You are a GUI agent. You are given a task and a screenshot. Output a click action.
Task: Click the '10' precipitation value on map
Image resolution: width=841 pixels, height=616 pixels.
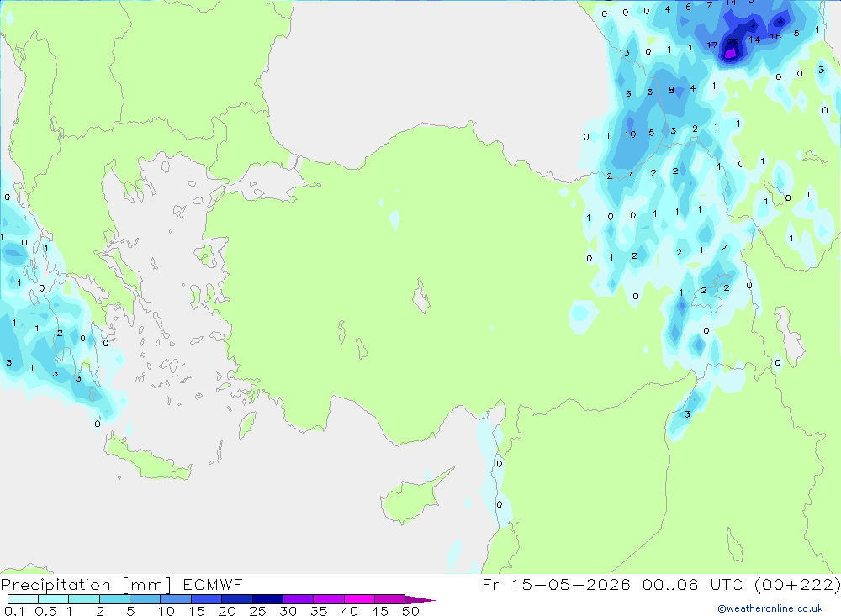coord(630,134)
